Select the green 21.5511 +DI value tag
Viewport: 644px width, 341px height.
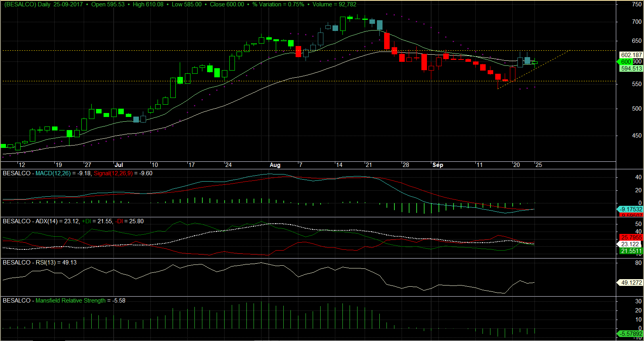point(631,251)
